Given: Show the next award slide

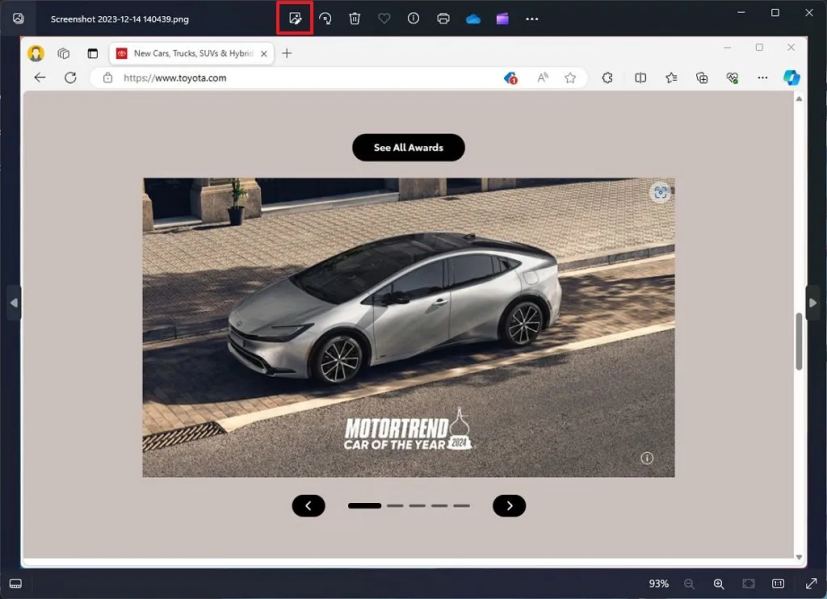Looking at the screenshot, I should pos(509,506).
